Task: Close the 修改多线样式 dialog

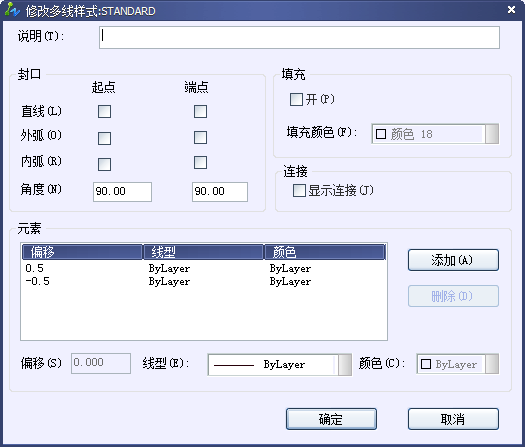Action: click(511, 10)
